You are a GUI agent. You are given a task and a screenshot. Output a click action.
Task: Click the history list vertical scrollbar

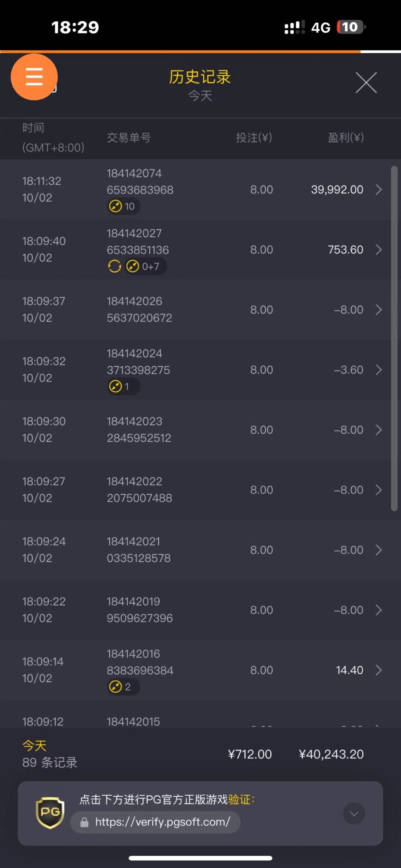(x=394, y=338)
